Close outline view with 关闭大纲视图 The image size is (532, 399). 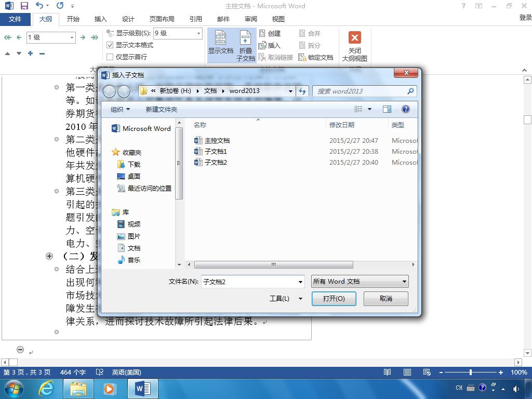pos(354,46)
